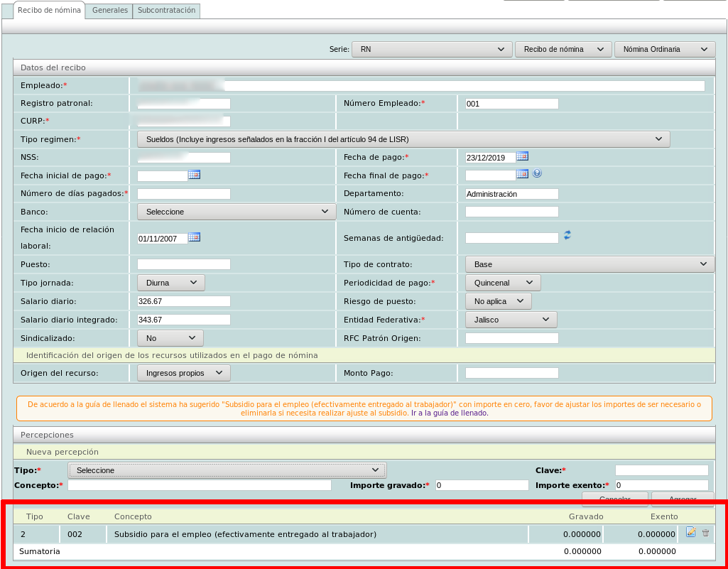Open the calendar picker for Fecha de pago
This screenshot has width=728, height=569.
pyautogui.click(x=522, y=156)
